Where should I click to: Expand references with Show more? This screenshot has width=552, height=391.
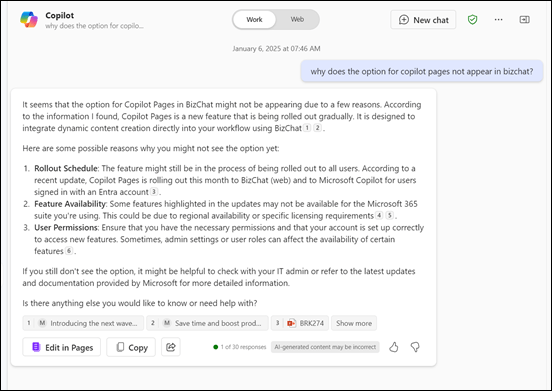point(354,323)
